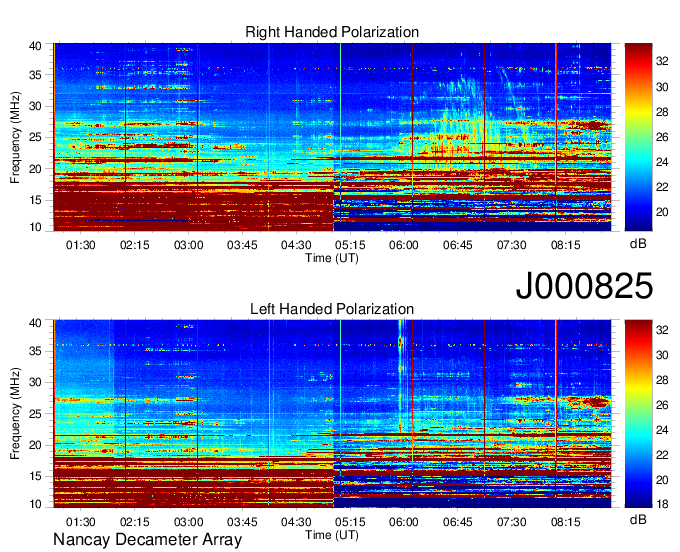Click the 03:45 tick on the lower time axis
Screen dimensions: 680x552
point(242,522)
